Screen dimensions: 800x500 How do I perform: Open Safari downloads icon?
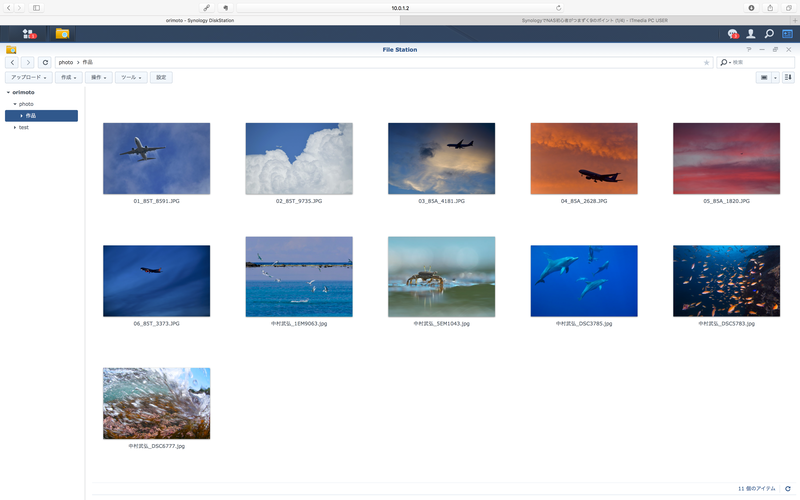click(752, 8)
